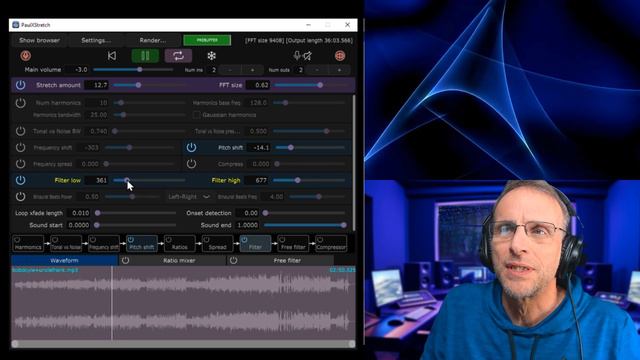Click the FFT size/Output length status text
This screenshot has height=360, width=640.
click(x=299, y=40)
